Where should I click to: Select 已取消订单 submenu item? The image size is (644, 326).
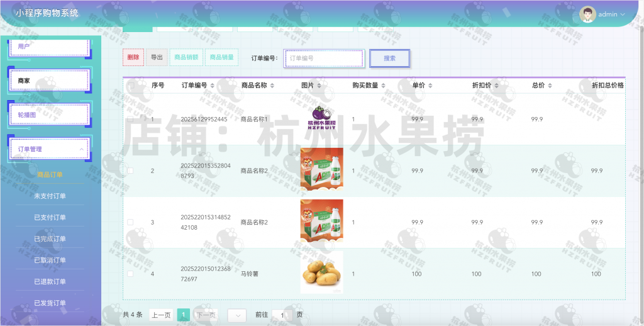[50, 260]
